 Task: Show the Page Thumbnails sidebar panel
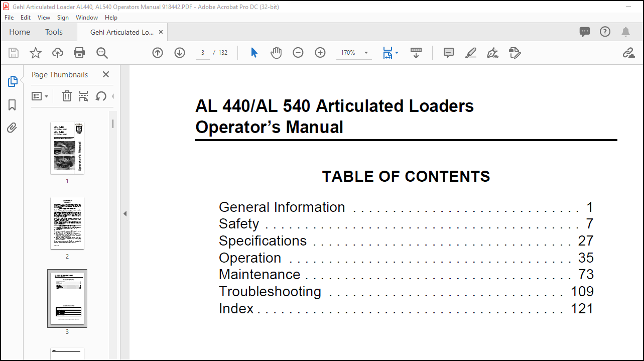point(13,81)
